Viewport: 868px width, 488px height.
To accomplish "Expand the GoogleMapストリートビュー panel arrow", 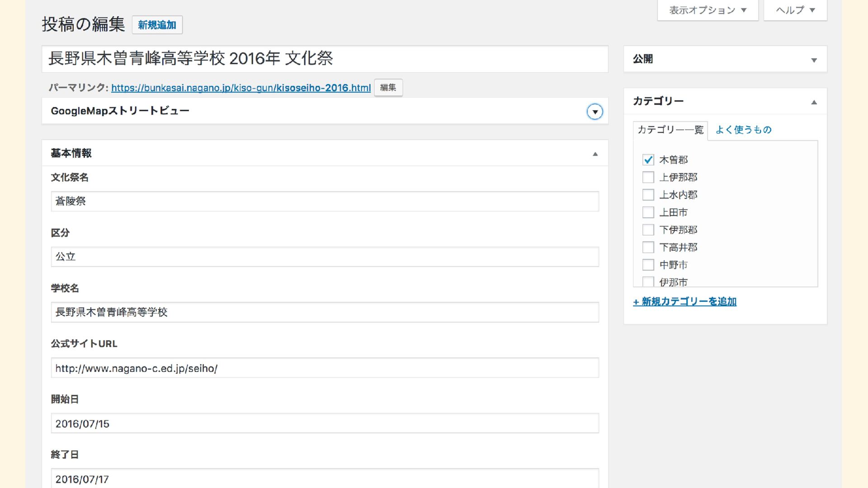I will 594,112.
